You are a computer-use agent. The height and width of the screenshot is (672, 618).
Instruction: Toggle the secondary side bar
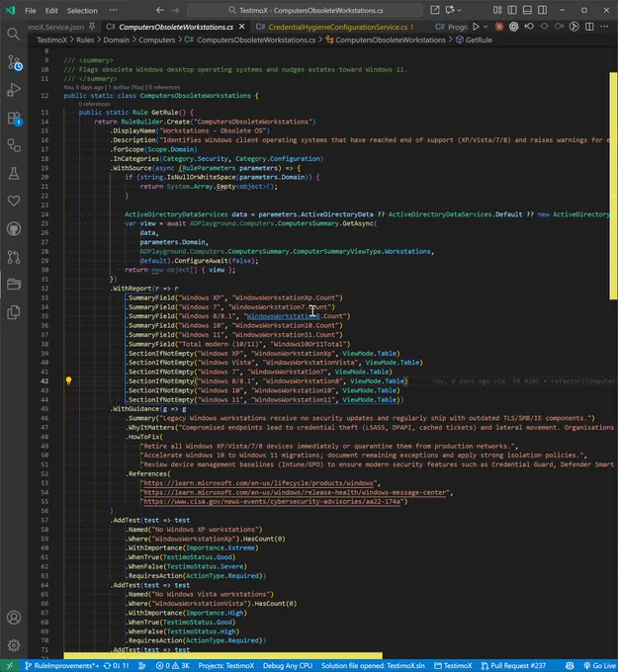point(543,10)
